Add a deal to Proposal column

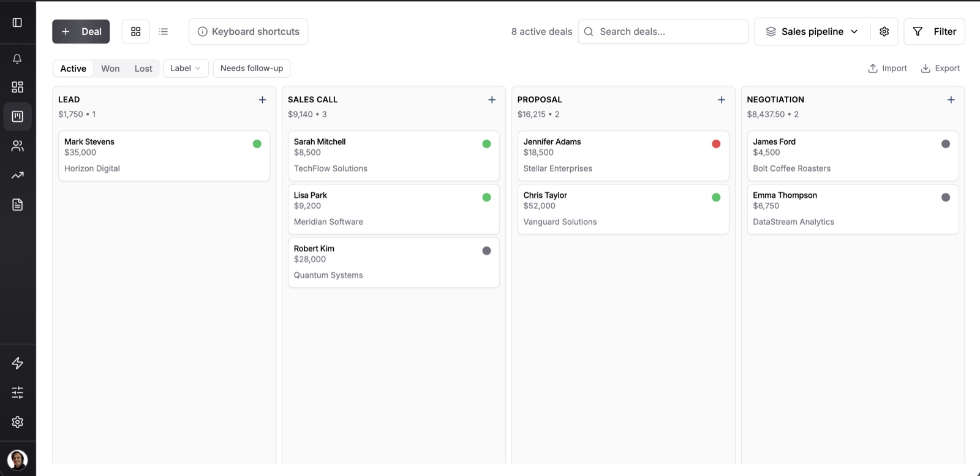[x=722, y=100]
